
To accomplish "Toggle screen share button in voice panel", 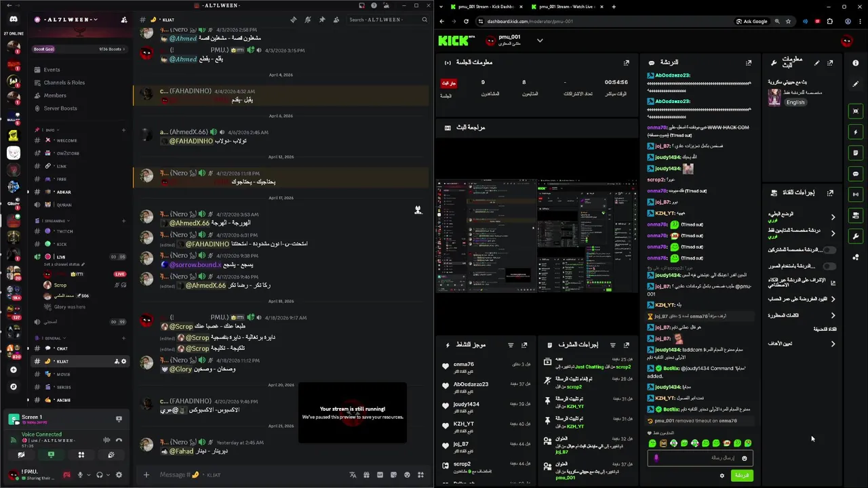I will pyautogui.click(x=51, y=455).
